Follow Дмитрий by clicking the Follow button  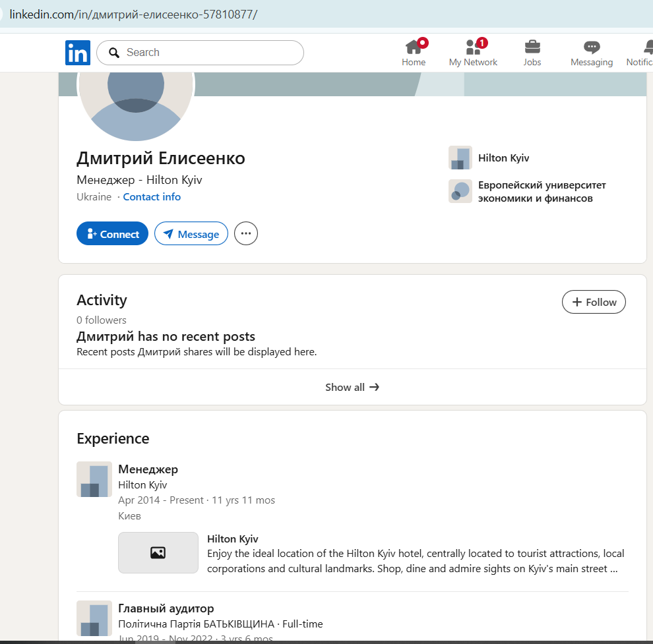pos(593,302)
